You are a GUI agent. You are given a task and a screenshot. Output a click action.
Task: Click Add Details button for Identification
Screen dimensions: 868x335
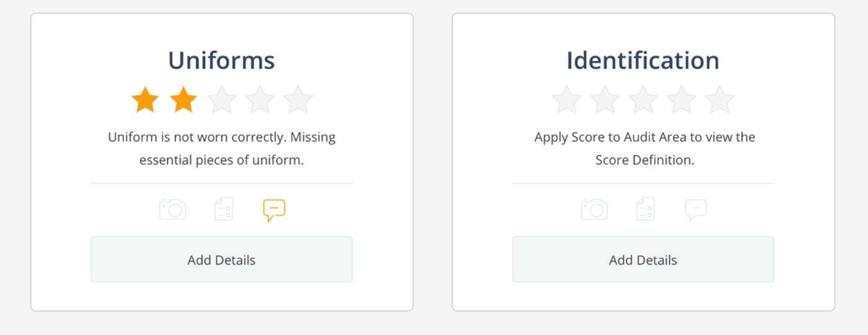[643, 259]
